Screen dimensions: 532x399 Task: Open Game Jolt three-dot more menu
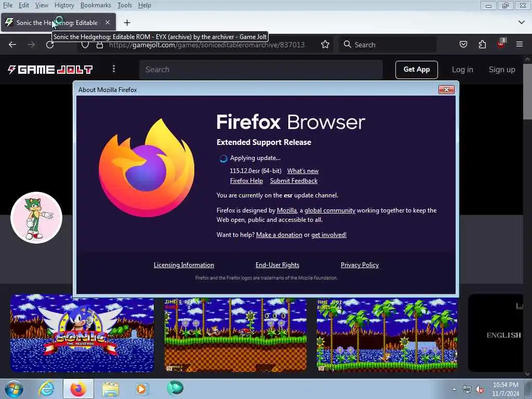coord(114,69)
